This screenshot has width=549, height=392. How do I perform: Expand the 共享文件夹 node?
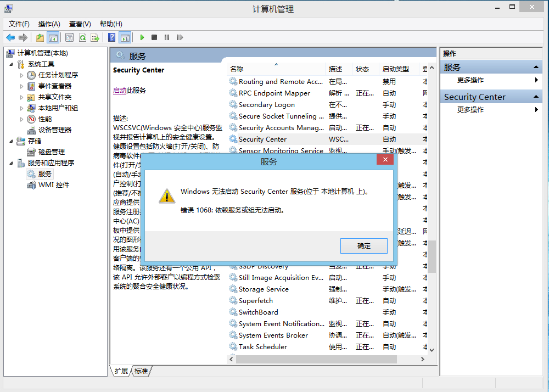[x=22, y=97]
